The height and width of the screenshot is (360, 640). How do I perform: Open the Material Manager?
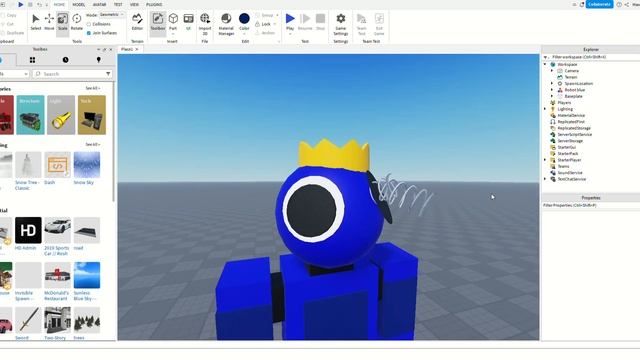click(226, 24)
